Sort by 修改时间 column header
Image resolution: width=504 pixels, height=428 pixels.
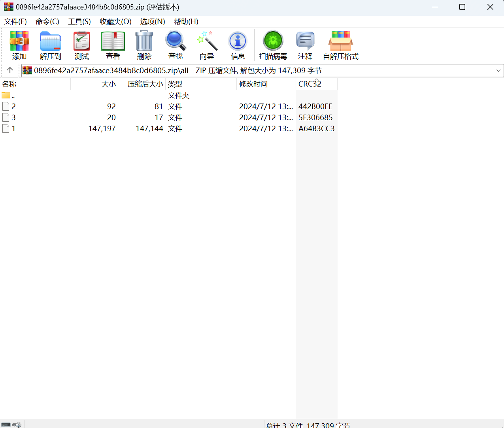266,84
